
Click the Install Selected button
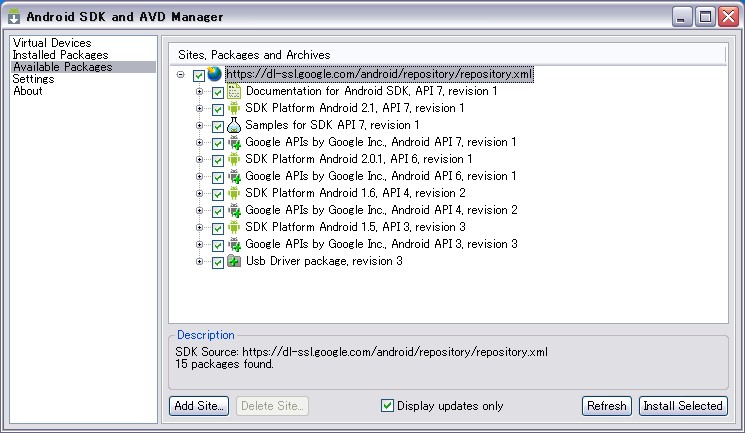(x=683, y=406)
